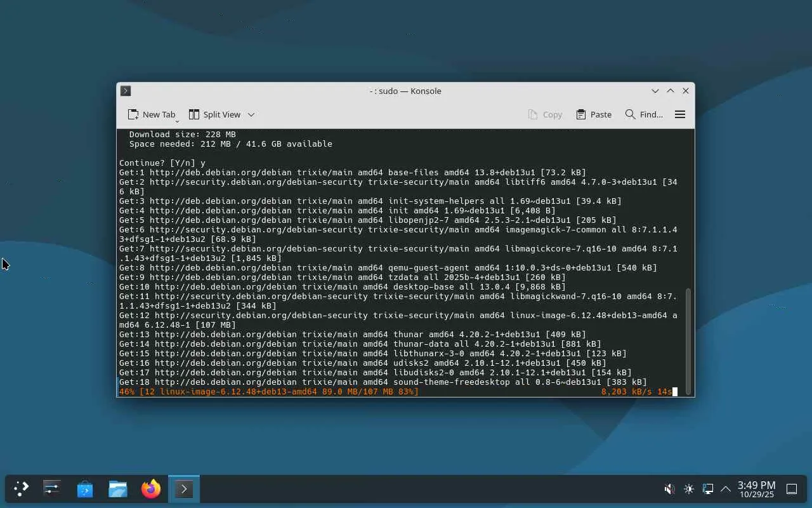Click the Get:7 libmagickcore-7.q16-10 line
The height and width of the screenshot is (508, 812).
click(398, 253)
